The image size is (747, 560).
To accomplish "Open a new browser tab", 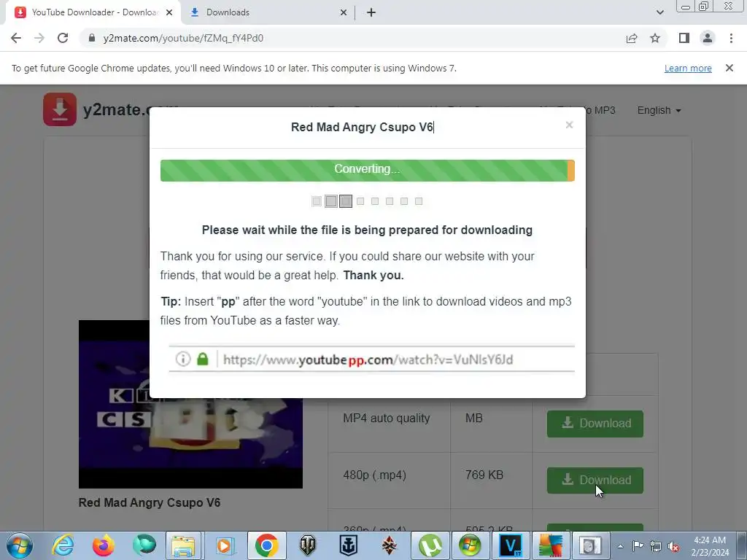I will click(371, 12).
